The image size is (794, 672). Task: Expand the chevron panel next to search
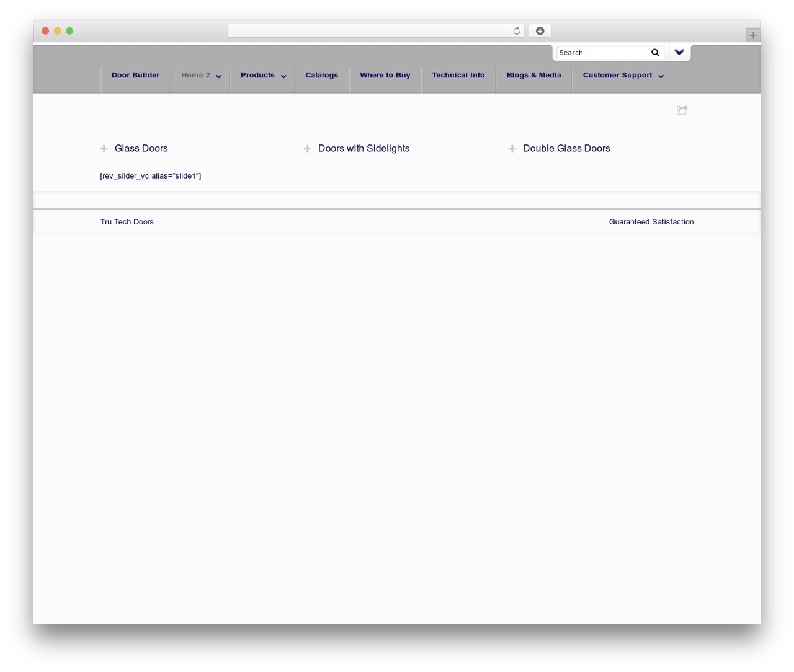[679, 53]
